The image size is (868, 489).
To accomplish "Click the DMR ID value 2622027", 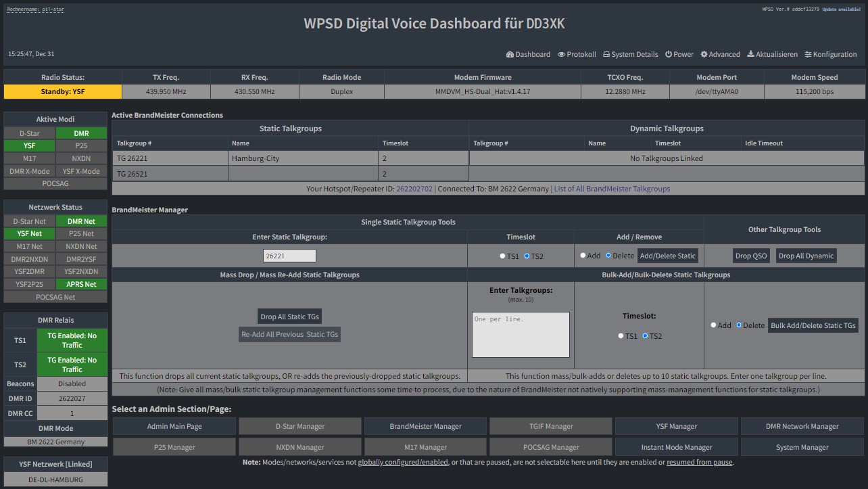I will tap(72, 398).
